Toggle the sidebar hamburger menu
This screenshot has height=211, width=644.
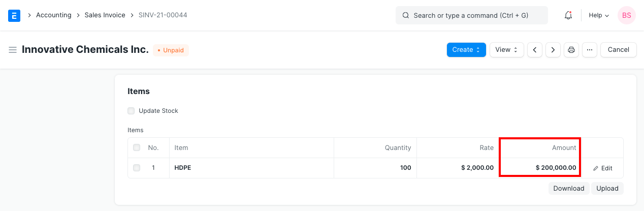point(13,50)
